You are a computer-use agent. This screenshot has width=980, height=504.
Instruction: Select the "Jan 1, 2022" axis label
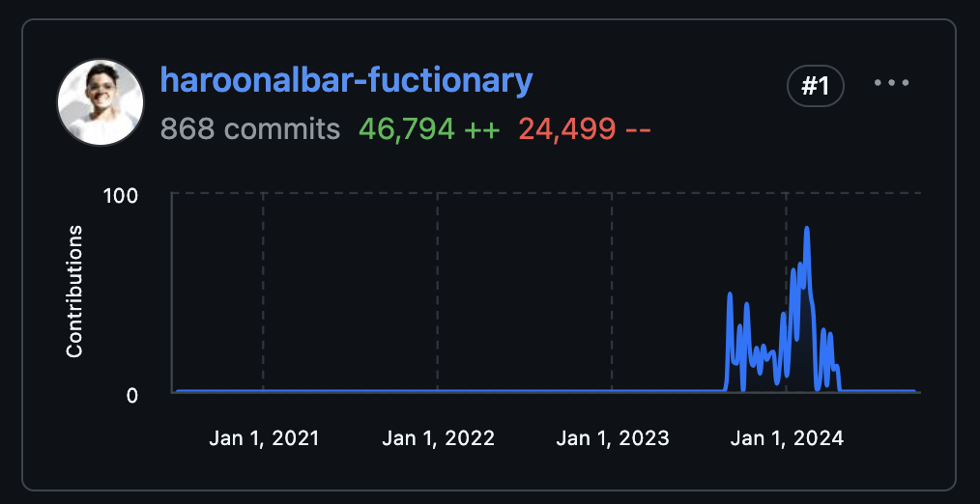coord(438,438)
